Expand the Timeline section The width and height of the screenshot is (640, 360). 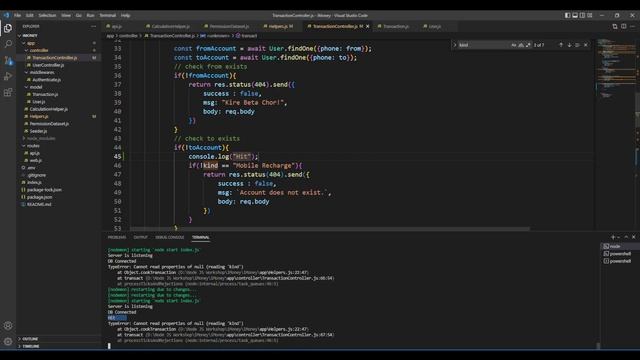coord(31,346)
